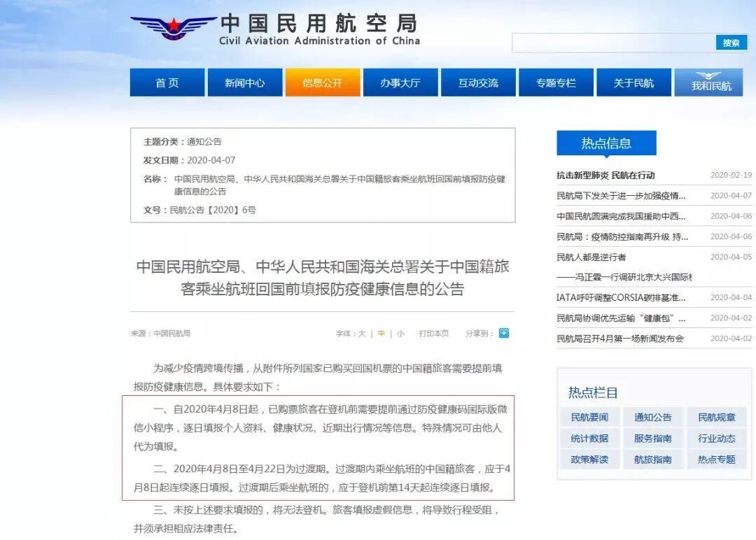This screenshot has width=756, height=540.
Task: Click the 搜索 search button
Action: [x=731, y=43]
